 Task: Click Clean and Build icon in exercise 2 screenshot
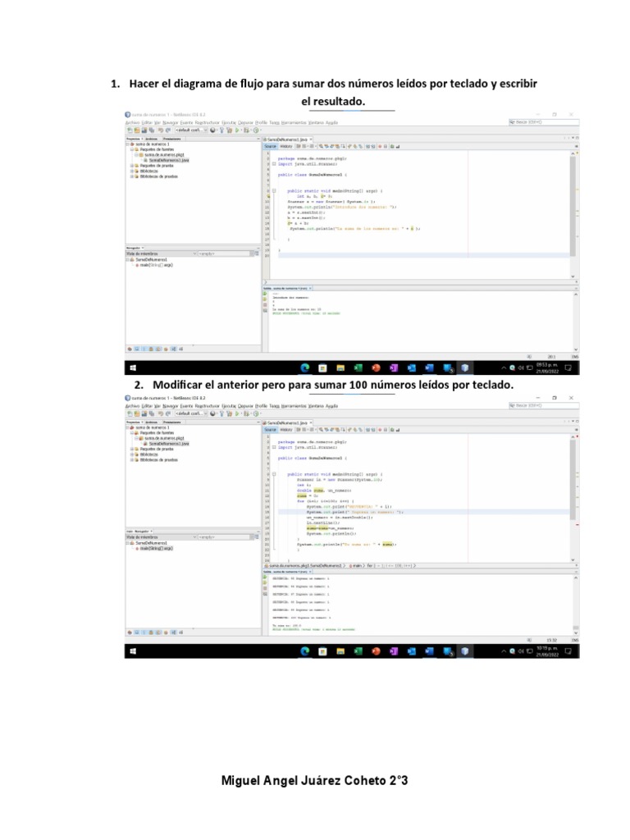point(230,413)
